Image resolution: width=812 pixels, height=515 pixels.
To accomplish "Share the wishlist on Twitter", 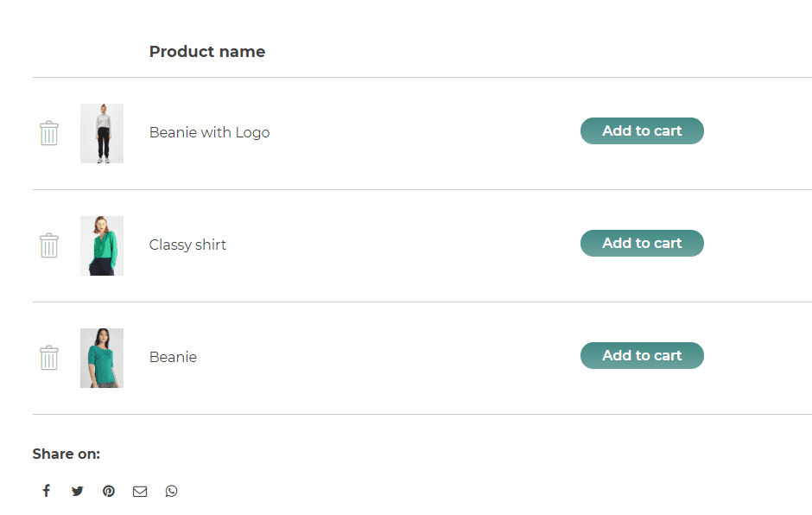I will pos(78,491).
